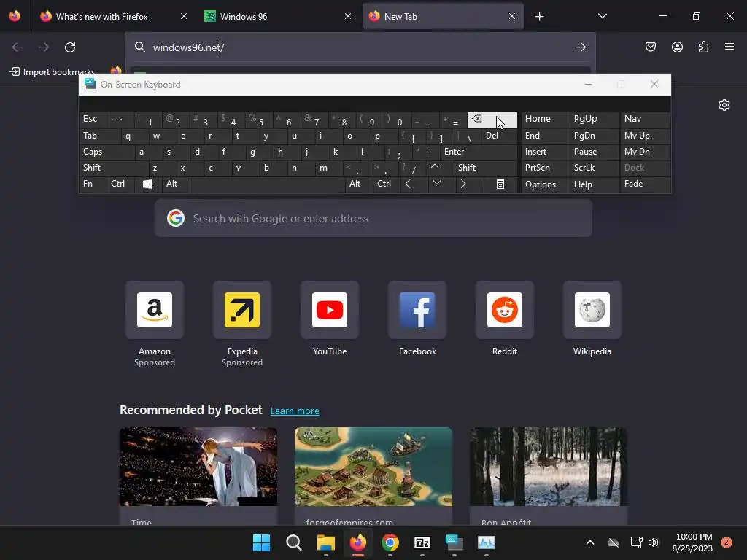Image resolution: width=747 pixels, height=560 pixels.
Task: Open the Personalize New Tab gear icon
Action: click(724, 105)
